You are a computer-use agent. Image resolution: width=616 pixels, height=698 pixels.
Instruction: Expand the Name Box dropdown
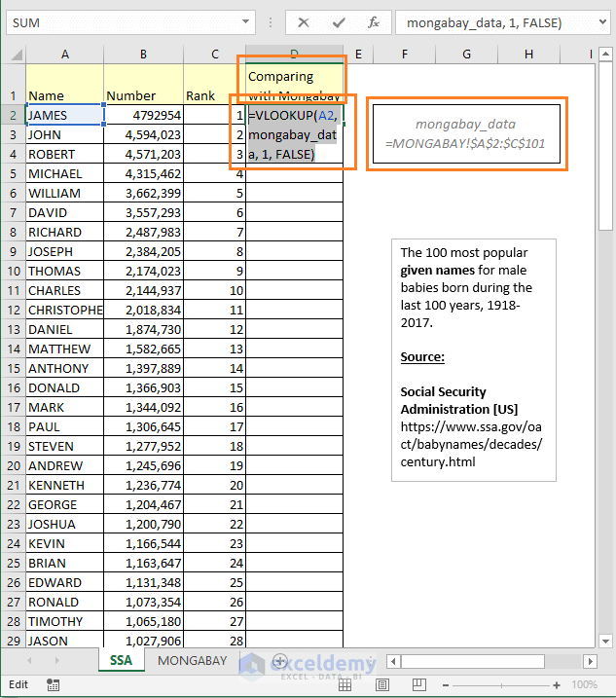click(x=245, y=21)
